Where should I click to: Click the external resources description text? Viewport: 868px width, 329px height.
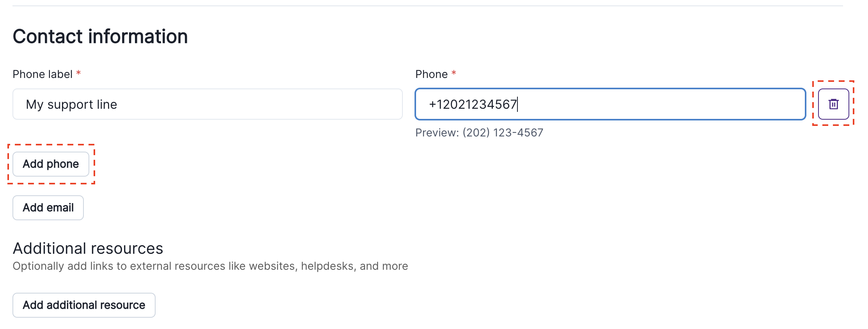[x=211, y=266]
